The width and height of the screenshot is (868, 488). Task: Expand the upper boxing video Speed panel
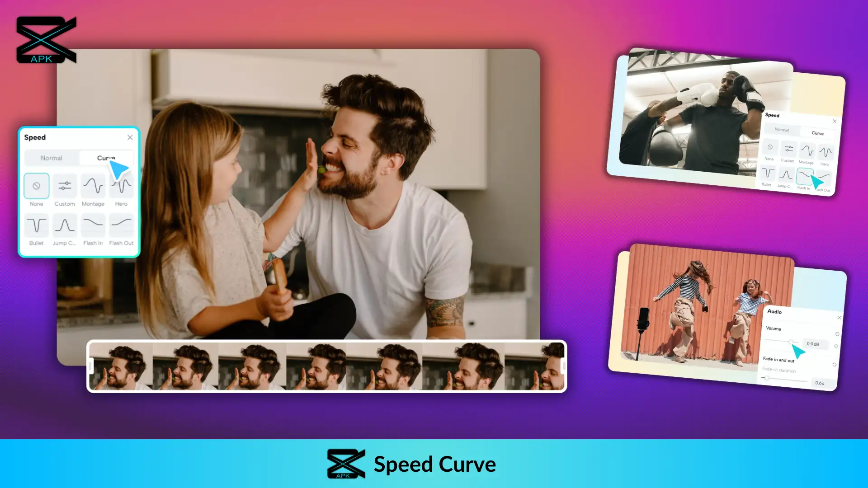773,115
